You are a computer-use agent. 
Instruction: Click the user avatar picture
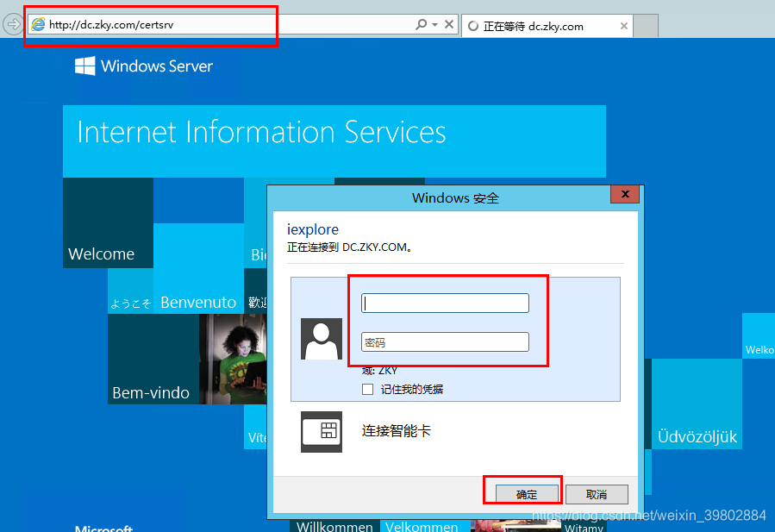322,339
